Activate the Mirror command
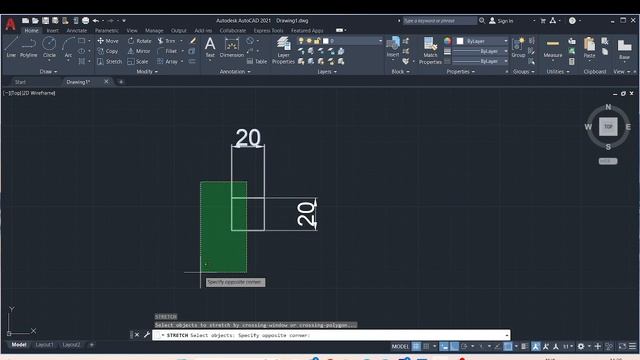The height and width of the screenshot is (360, 640). tap(139, 51)
